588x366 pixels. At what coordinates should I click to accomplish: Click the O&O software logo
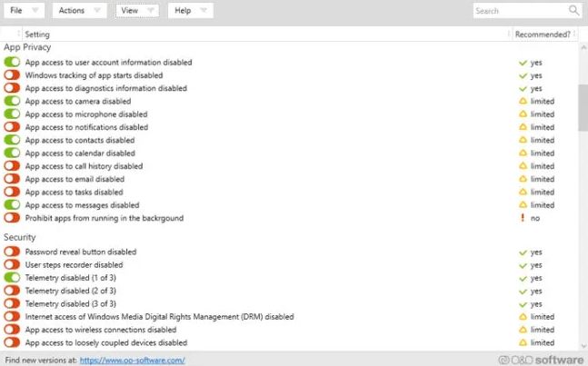[541, 360]
